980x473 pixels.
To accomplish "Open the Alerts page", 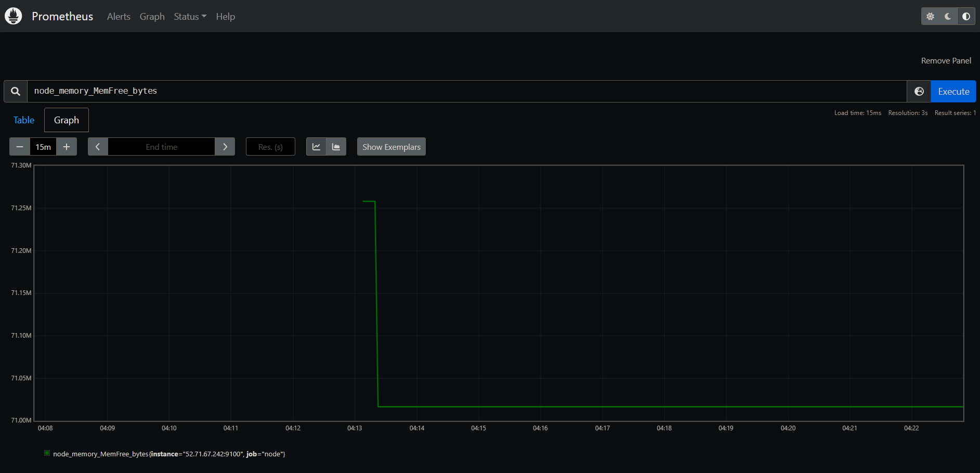I will click(x=119, y=17).
